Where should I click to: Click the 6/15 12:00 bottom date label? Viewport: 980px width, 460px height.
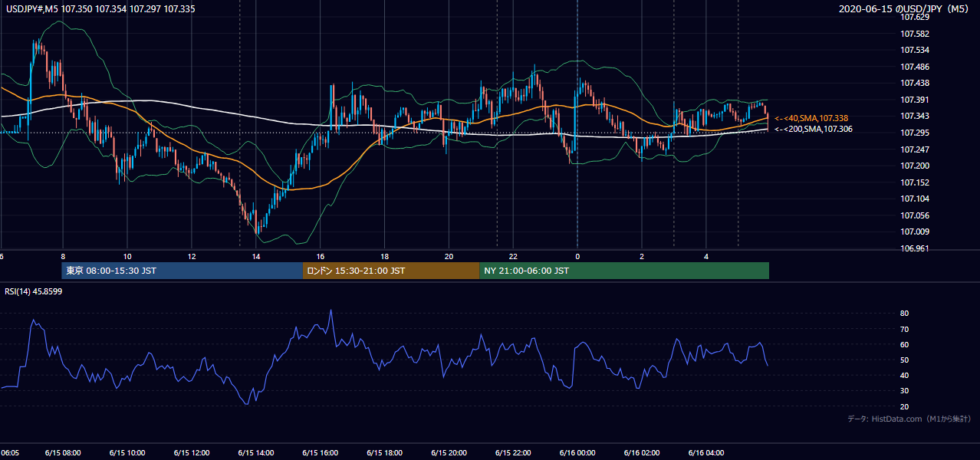pyautogui.click(x=192, y=453)
